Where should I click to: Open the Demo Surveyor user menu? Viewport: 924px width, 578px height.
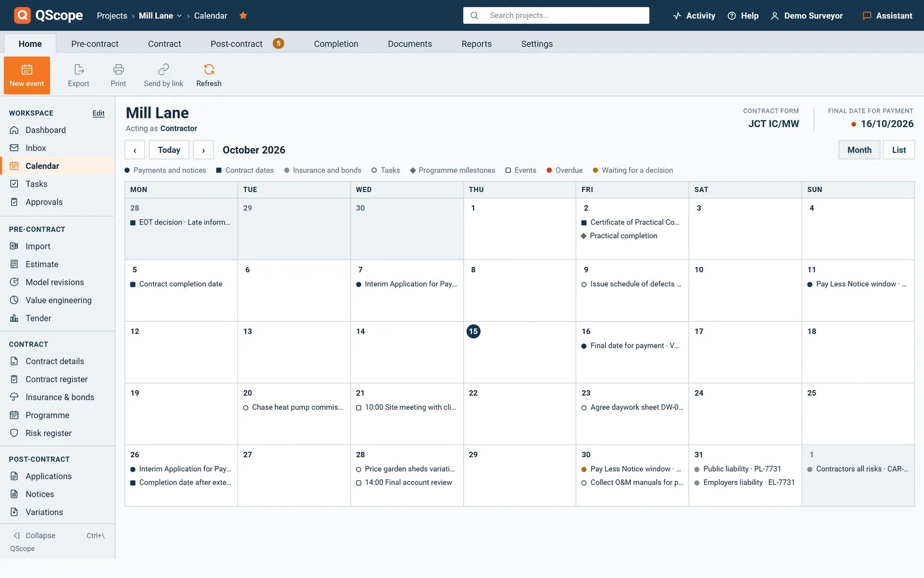(807, 16)
